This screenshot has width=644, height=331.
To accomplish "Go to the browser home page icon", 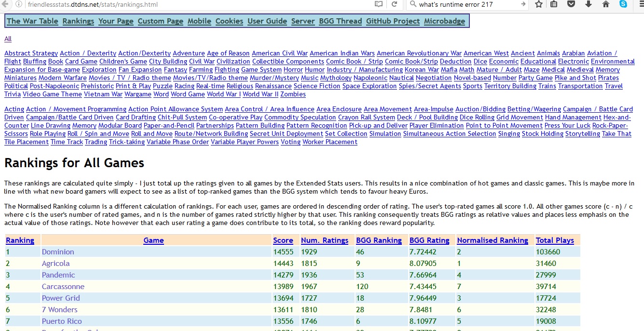I will 606,4.
